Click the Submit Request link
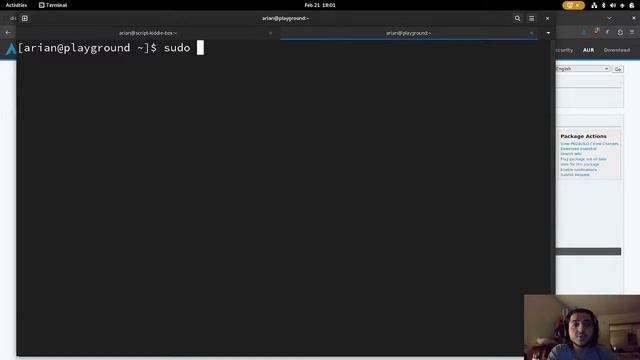The image size is (640, 360). [575, 175]
